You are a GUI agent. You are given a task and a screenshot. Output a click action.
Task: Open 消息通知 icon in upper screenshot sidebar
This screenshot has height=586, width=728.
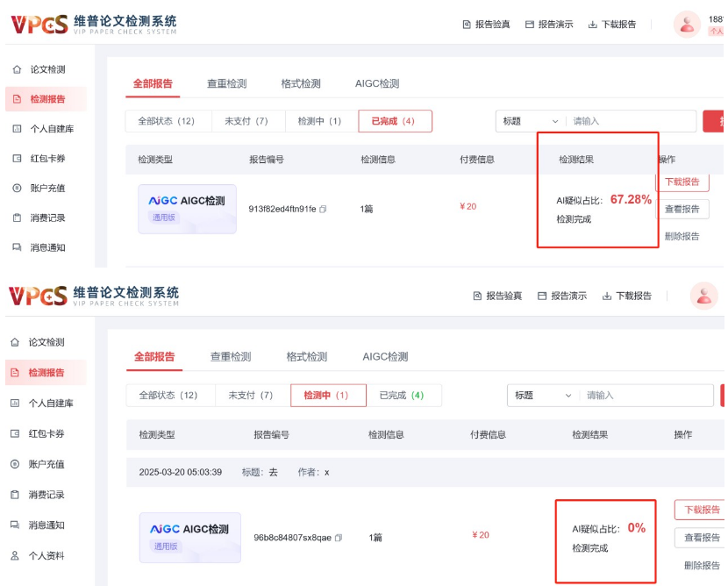(x=18, y=247)
